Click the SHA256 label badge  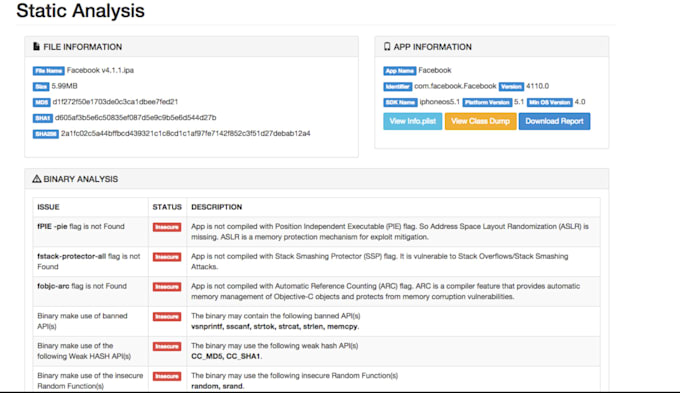(x=46, y=134)
